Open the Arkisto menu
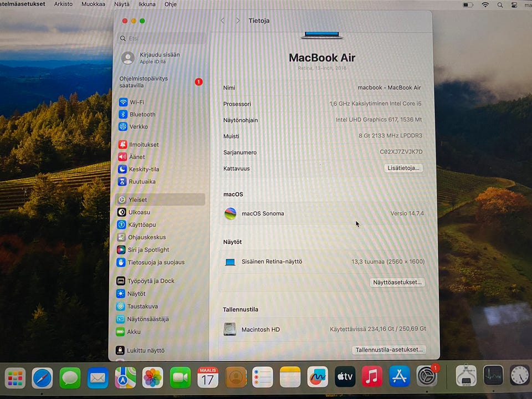 pyautogui.click(x=63, y=4)
